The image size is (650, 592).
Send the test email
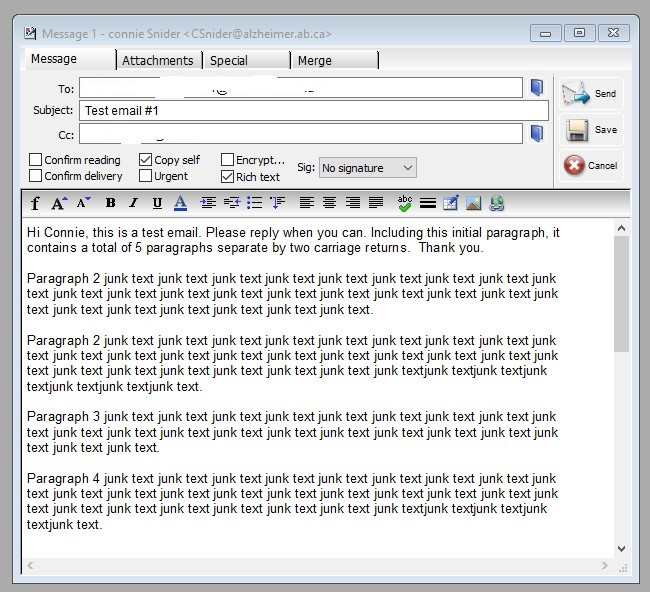[591, 93]
